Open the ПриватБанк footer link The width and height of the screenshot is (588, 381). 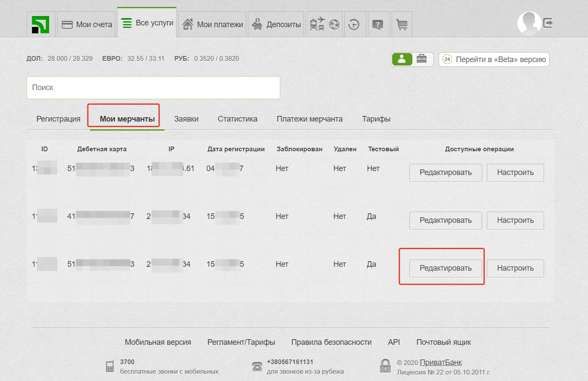point(441,362)
